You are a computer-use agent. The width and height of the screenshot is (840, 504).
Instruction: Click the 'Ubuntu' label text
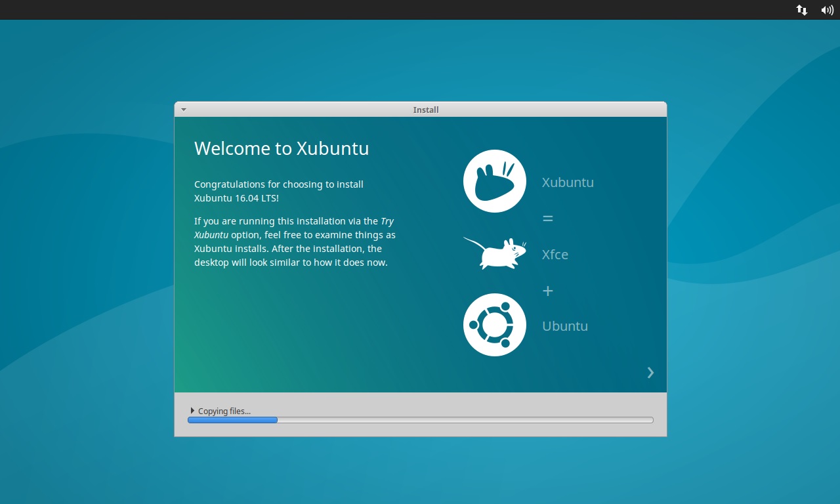[565, 326]
